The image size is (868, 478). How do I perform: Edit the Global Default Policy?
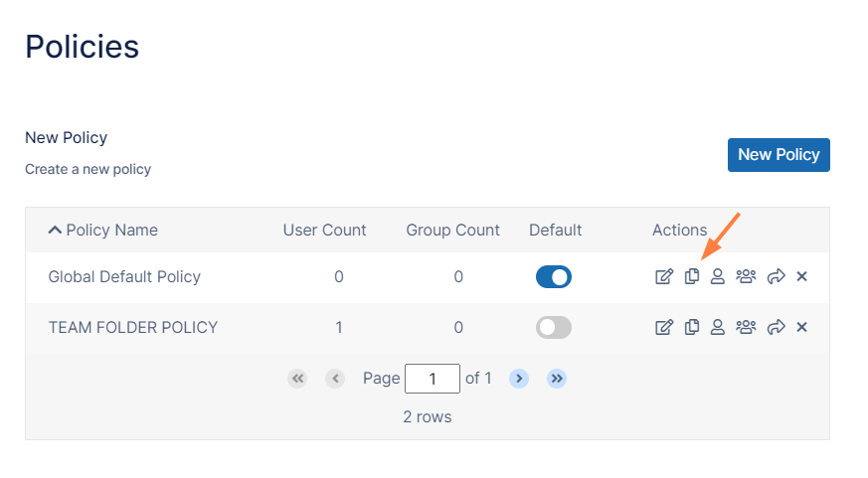[x=664, y=276]
